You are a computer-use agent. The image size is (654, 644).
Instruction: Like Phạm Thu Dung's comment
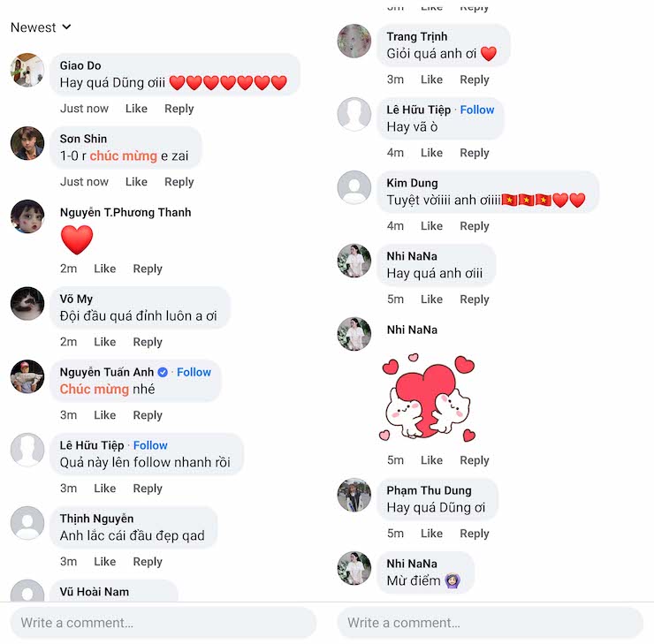(x=431, y=533)
